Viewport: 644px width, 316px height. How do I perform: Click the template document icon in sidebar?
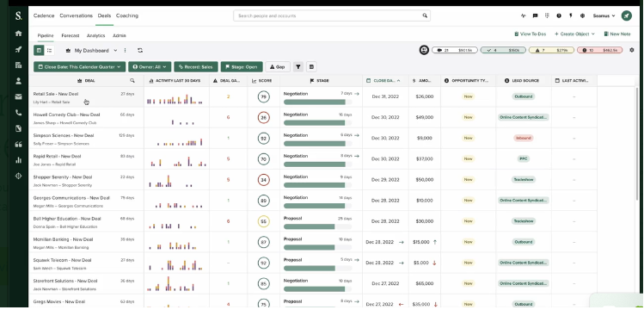click(18, 128)
